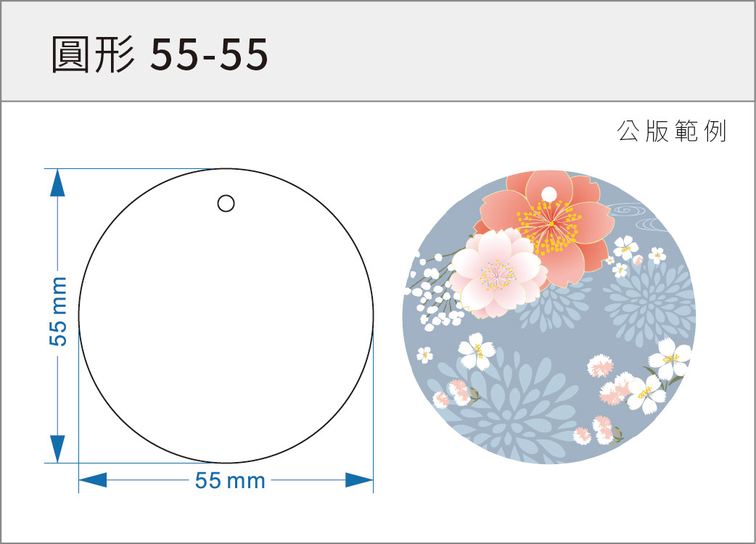Viewport: 756px width, 544px height.
Task: Click the white five-petal flower near the sample's center
Action: [474, 352]
